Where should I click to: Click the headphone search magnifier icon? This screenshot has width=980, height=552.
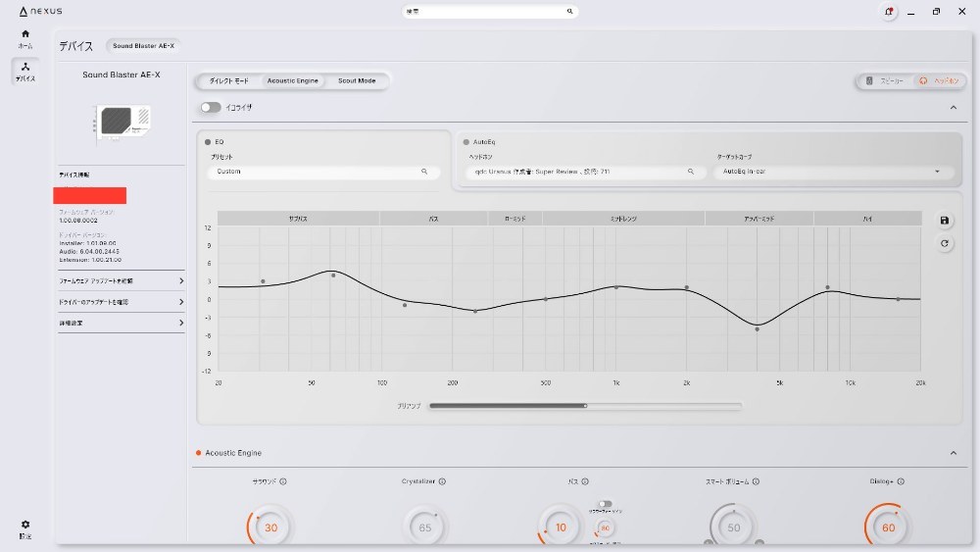pyautogui.click(x=691, y=172)
